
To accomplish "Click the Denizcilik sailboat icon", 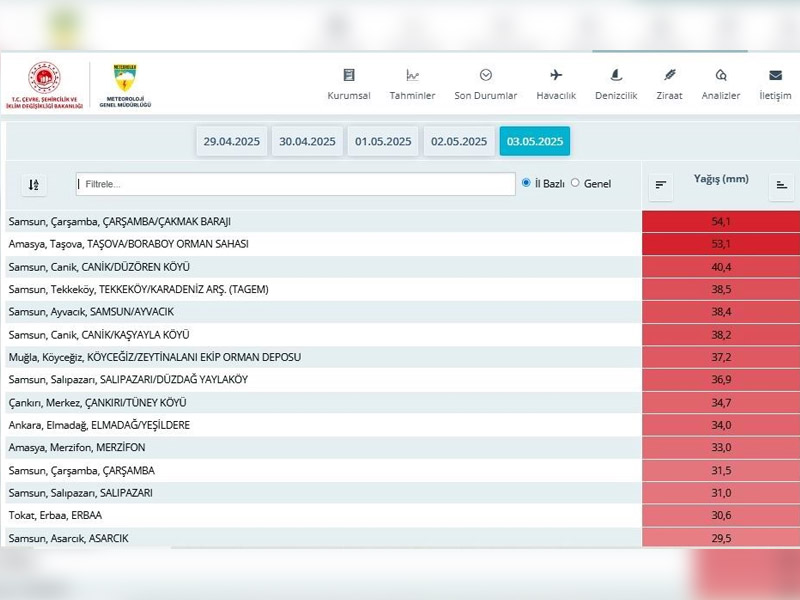I will coord(616,75).
